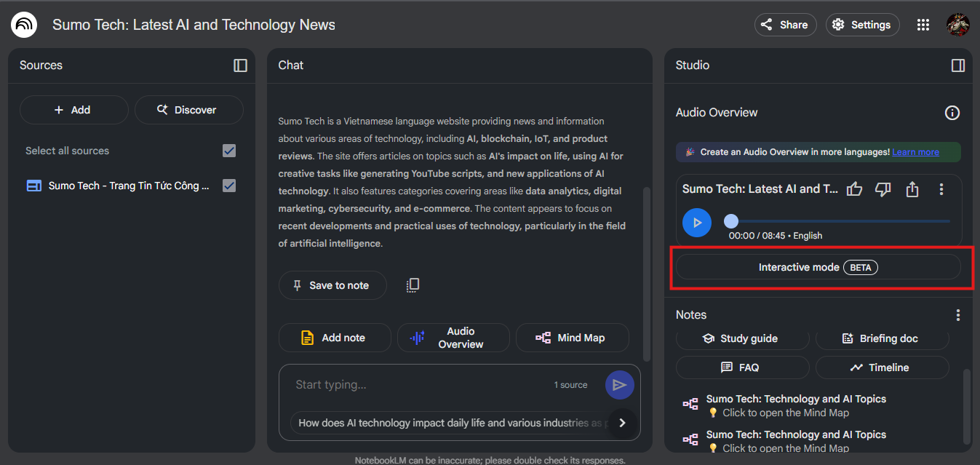Open audio overview more options menu
The image size is (980, 465).
click(941, 189)
